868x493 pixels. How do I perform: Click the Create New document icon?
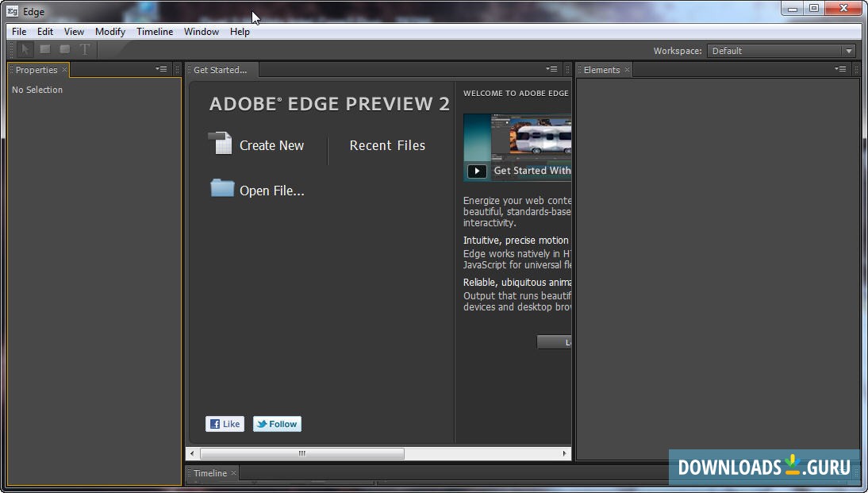(220, 144)
